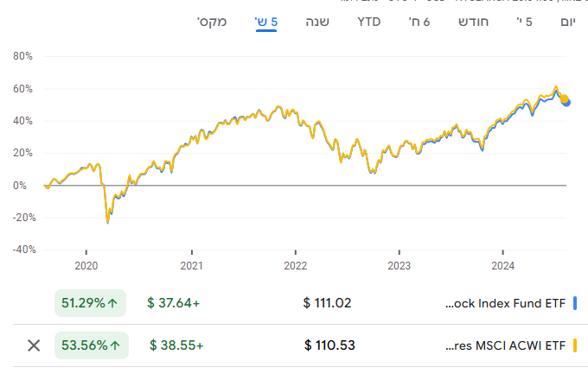
Task: Click the yellow endpoint dot on the chart
Action: [x=564, y=98]
